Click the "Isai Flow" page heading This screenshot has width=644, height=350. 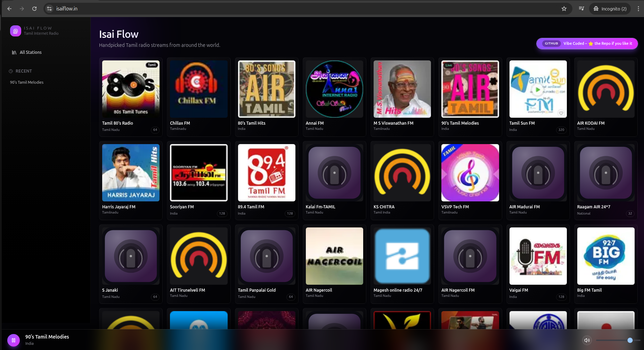(x=119, y=34)
